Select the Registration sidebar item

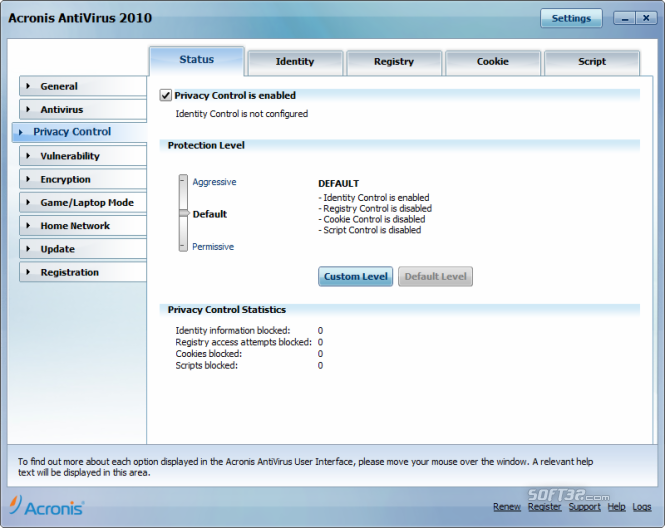(x=83, y=272)
